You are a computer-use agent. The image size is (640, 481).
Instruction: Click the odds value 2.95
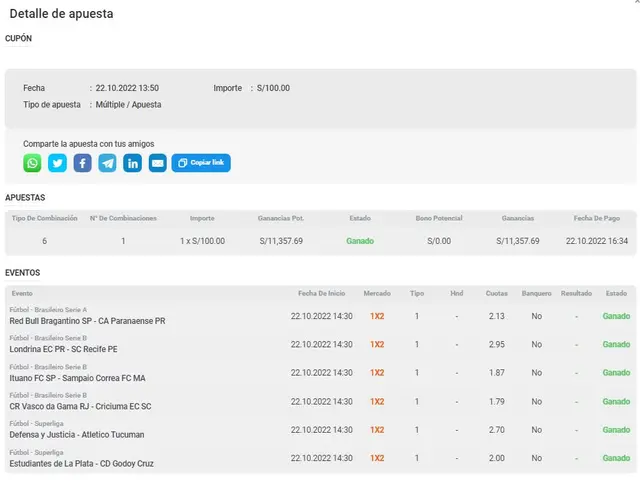(x=497, y=345)
